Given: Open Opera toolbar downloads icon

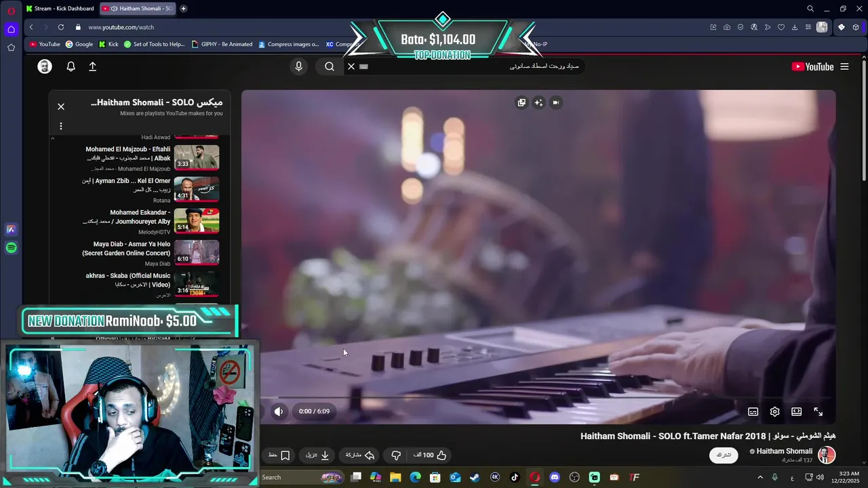Looking at the screenshot, I should pos(795,27).
